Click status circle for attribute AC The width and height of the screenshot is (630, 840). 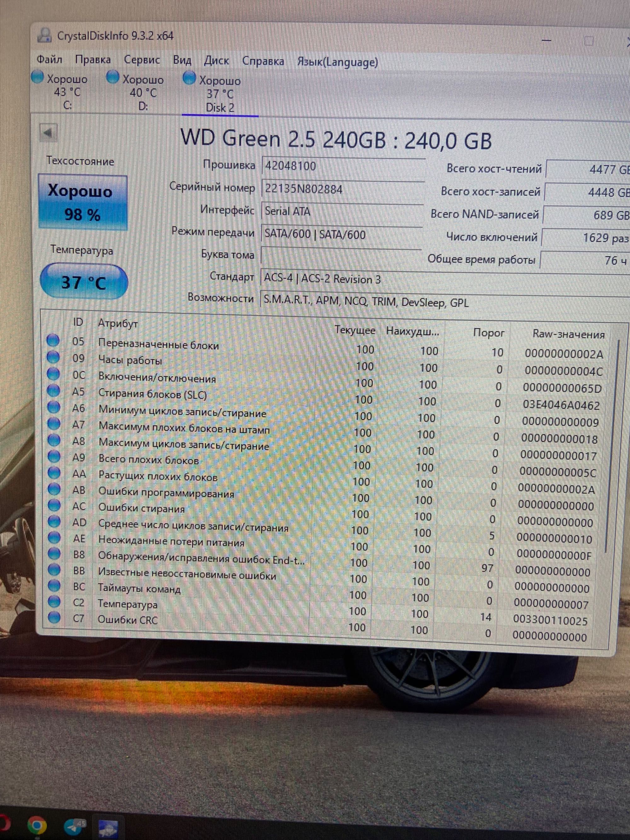[x=54, y=505]
